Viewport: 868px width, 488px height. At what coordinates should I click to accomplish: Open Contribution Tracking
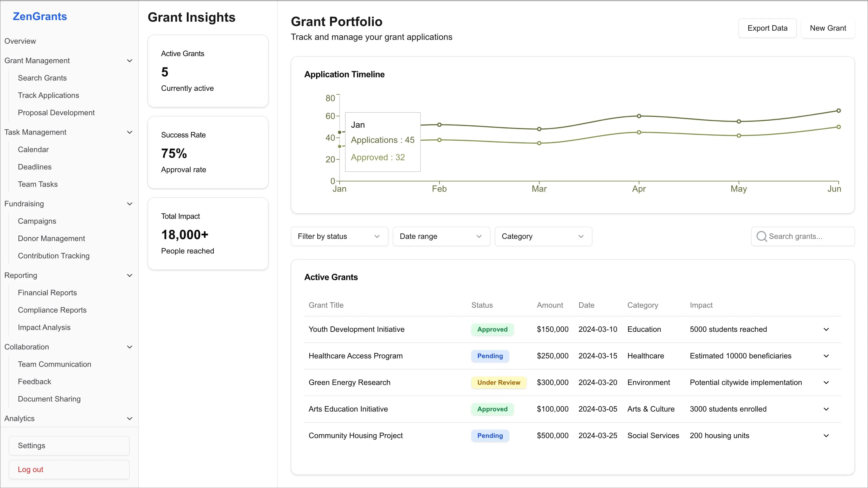pos(54,256)
